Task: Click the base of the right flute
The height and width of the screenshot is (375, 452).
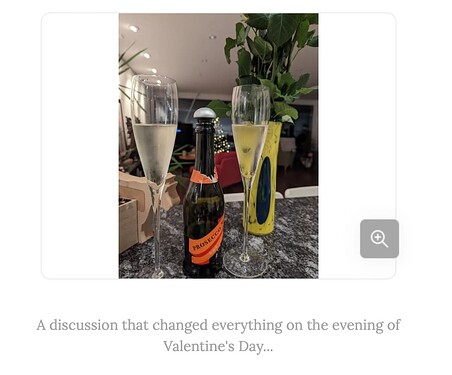Action: tap(246, 262)
